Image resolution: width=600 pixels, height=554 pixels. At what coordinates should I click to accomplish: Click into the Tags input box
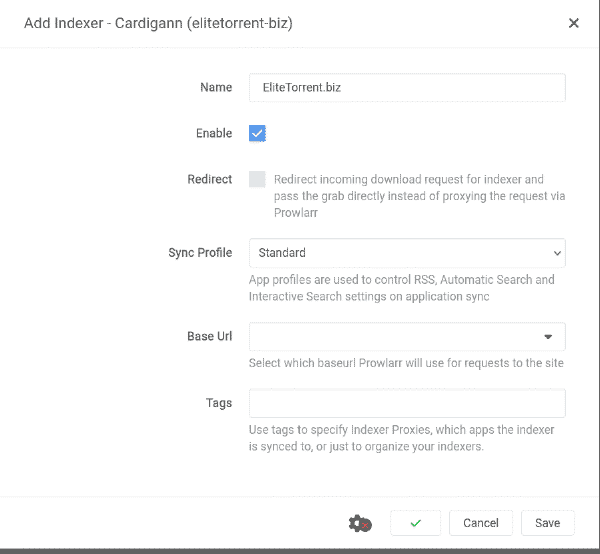407,403
